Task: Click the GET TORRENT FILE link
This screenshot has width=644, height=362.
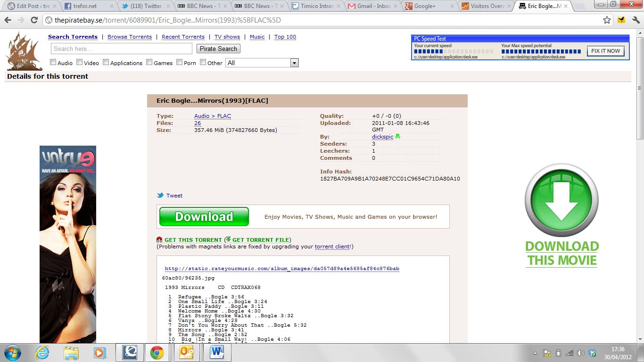Action: pyautogui.click(x=261, y=240)
